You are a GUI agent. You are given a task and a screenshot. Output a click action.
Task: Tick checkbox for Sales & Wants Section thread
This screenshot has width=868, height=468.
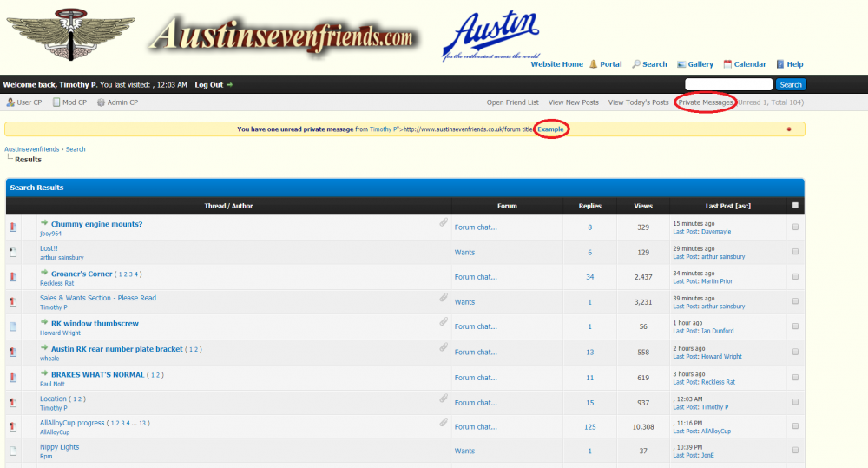(795, 302)
